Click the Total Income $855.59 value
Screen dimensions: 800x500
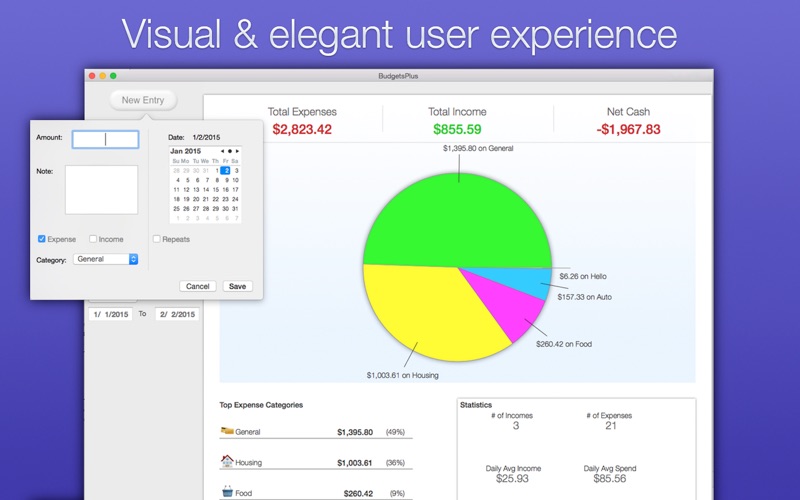tap(457, 130)
